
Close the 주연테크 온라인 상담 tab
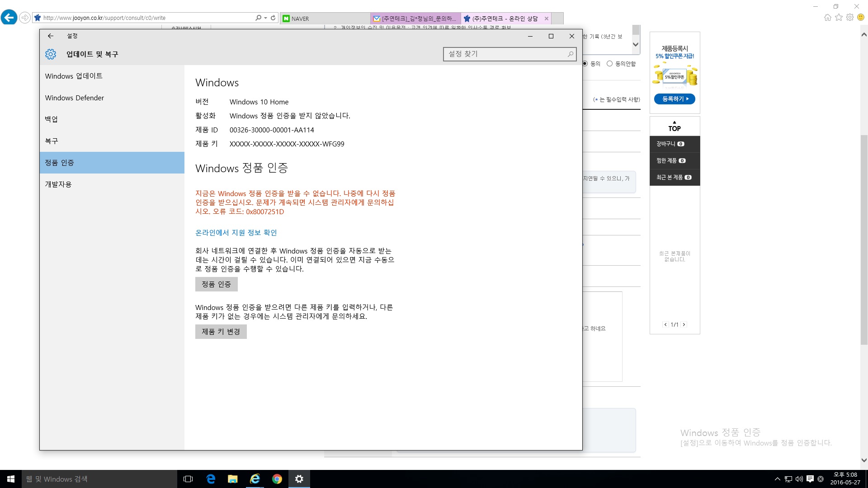coord(547,19)
